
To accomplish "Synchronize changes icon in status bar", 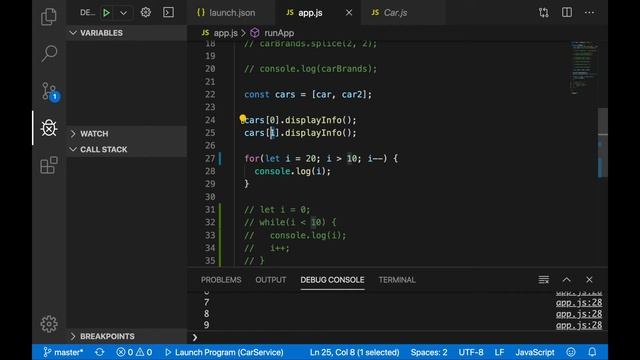I will (x=100, y=352).
